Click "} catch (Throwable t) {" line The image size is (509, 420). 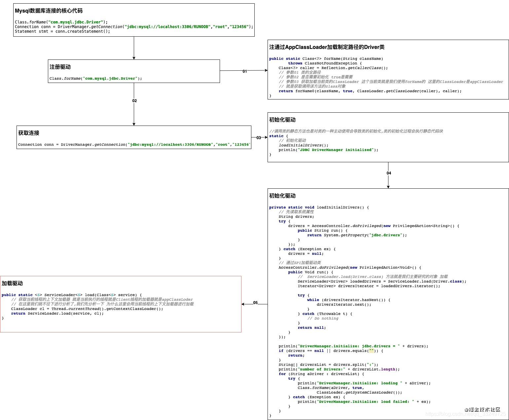click(325, 314)
